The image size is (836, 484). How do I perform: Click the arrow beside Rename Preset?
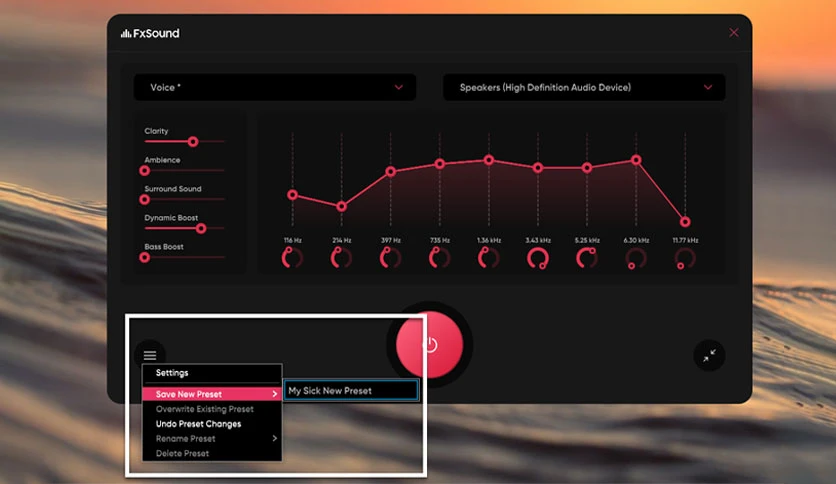(275, 438)
